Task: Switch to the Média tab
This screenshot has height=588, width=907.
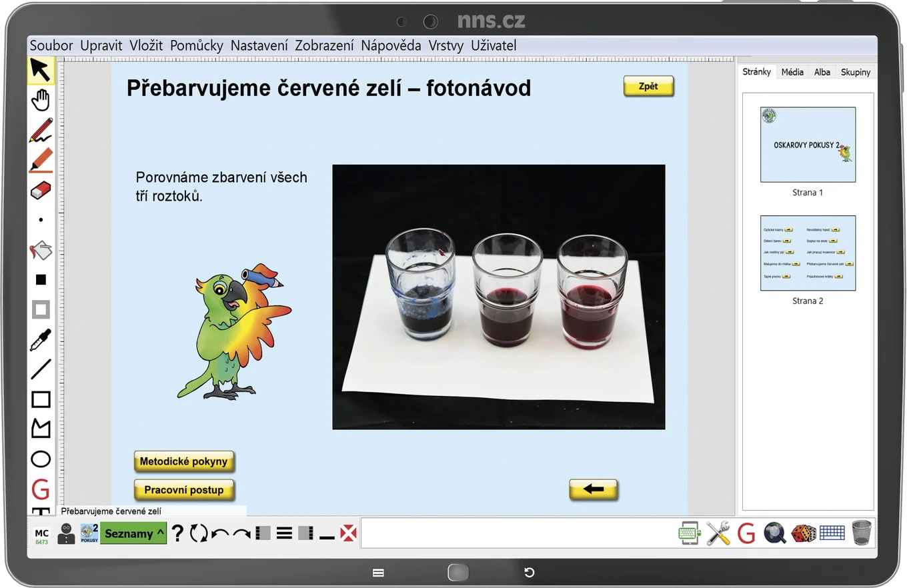Action: click(x=792, y=72)
